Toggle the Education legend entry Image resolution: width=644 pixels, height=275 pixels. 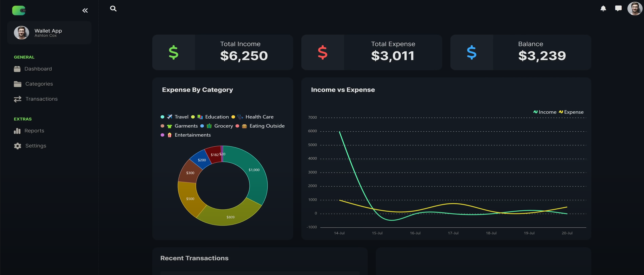216,117
